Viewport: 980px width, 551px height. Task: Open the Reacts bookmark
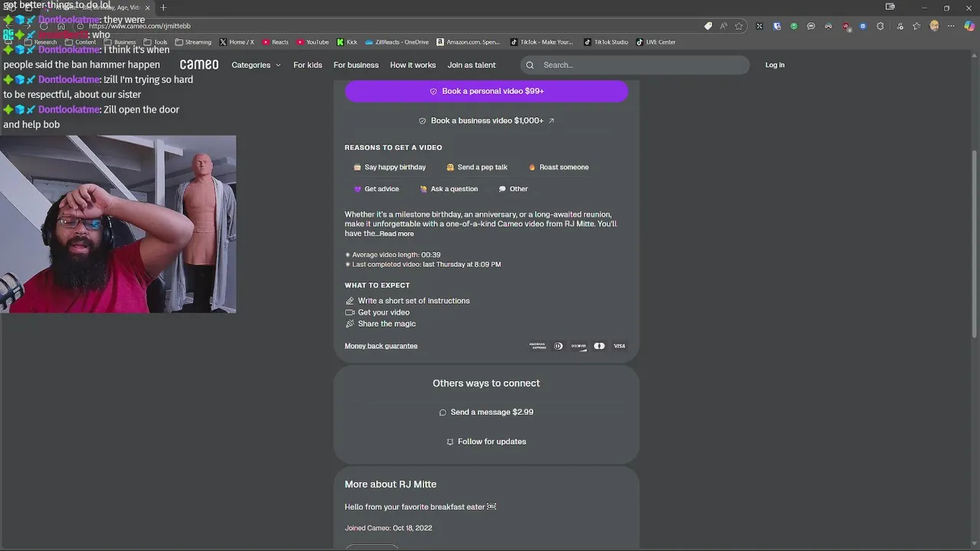coord(275,42)
